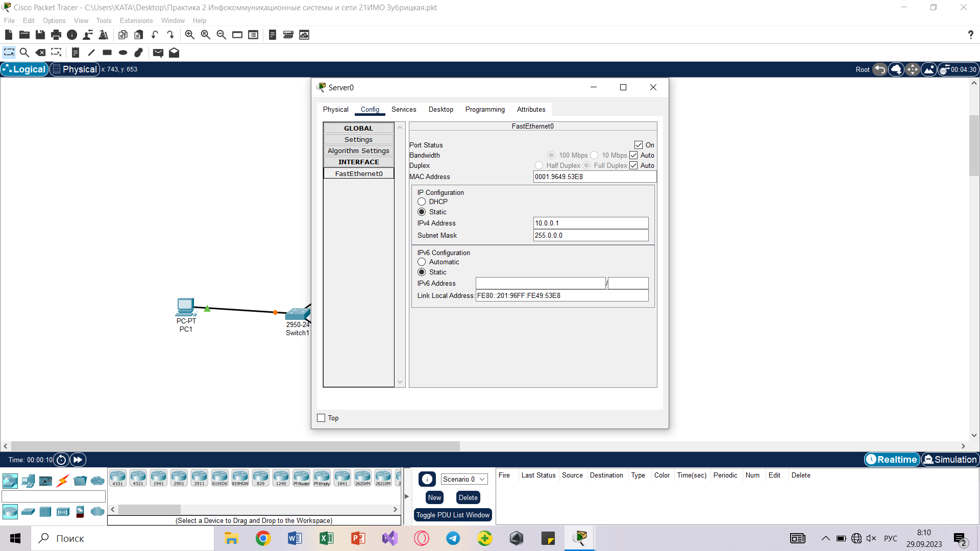Choose the Inspect magnifier tool
Screen dimensions: 980x551
click(x=24, y=53)
